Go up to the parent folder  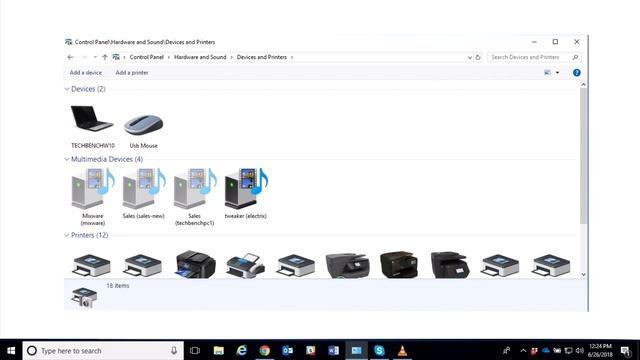pyautogui.click(x=105, y=57)
